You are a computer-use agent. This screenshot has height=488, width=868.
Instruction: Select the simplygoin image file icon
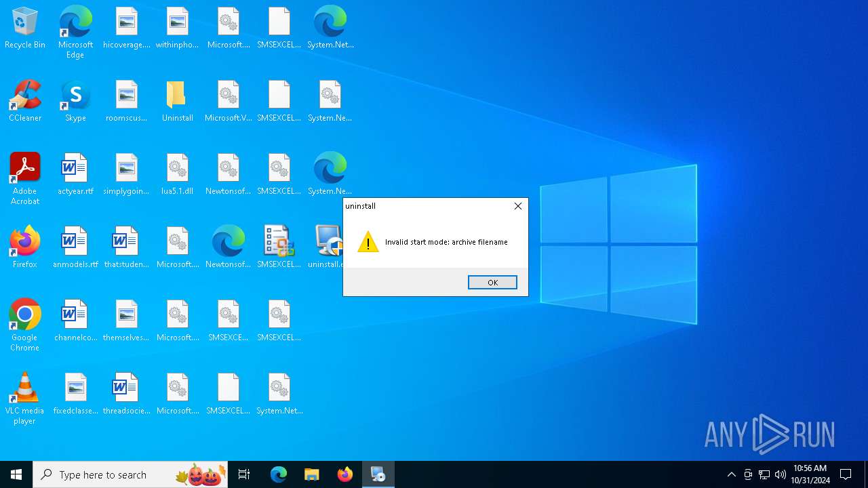point(127,175)
